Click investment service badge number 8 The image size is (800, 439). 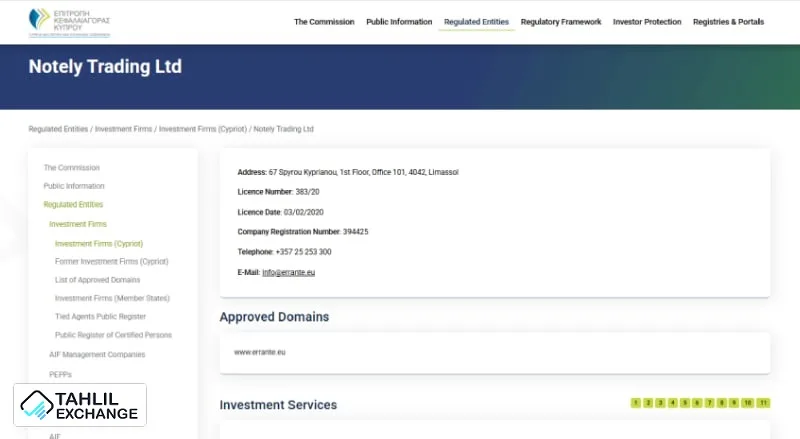pos(722,403)
